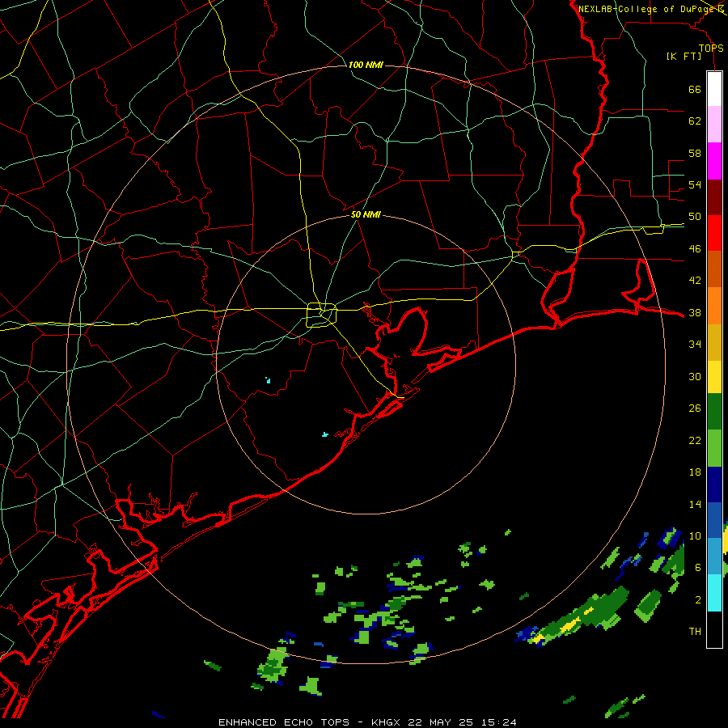Viewport: 728px width, 728px height.
Task: Click the "62" value on the legend
Action: tap(695, 121)
